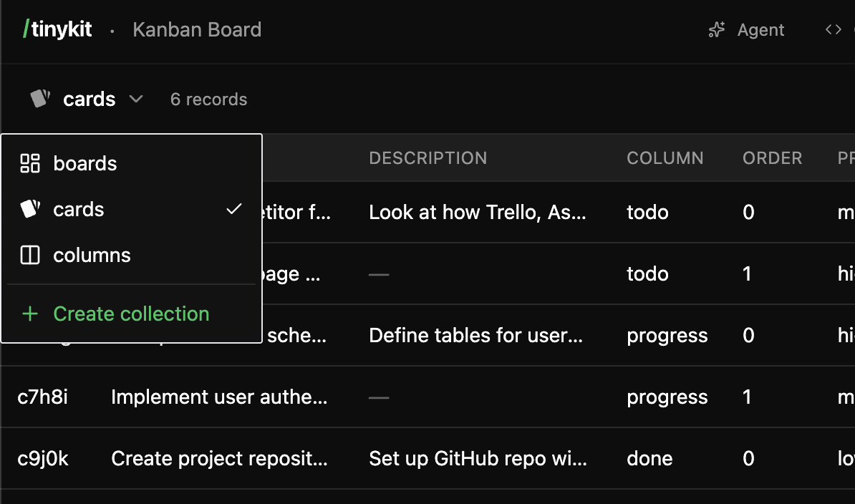Click the tinykit logo

(x=57, y=29)
